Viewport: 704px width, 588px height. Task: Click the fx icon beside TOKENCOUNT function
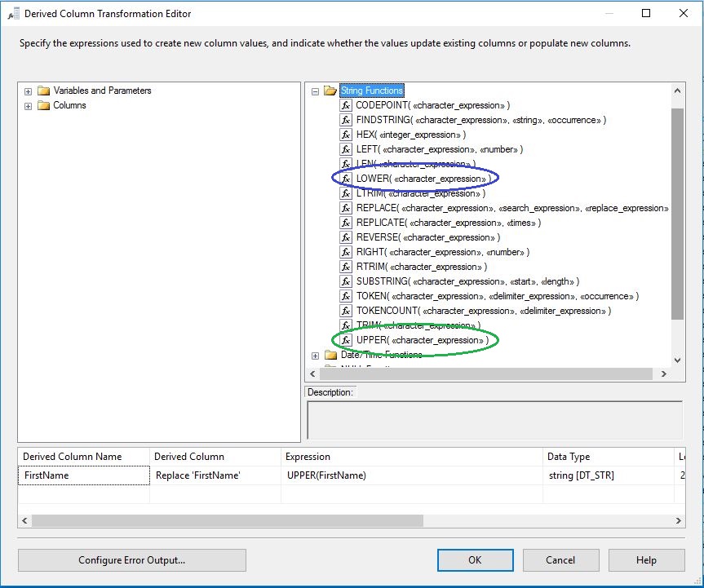[x=345, y=311]
